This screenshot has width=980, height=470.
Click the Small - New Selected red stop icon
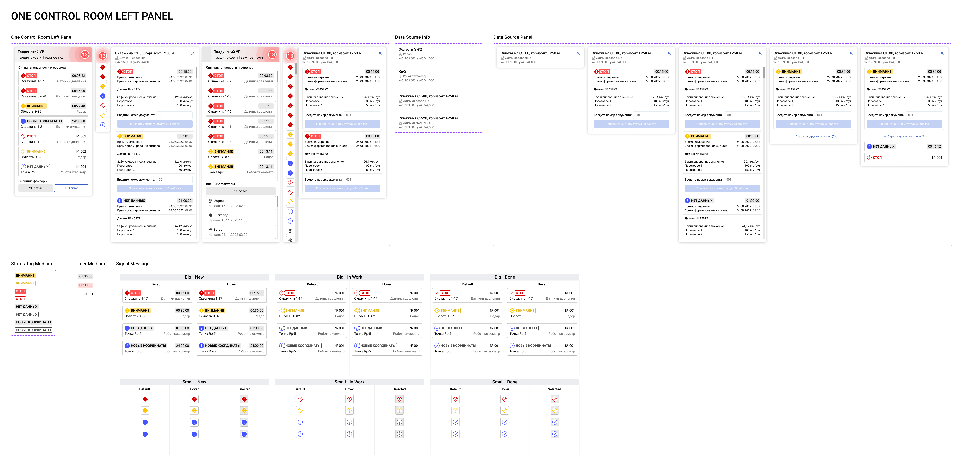coord(244,399)
